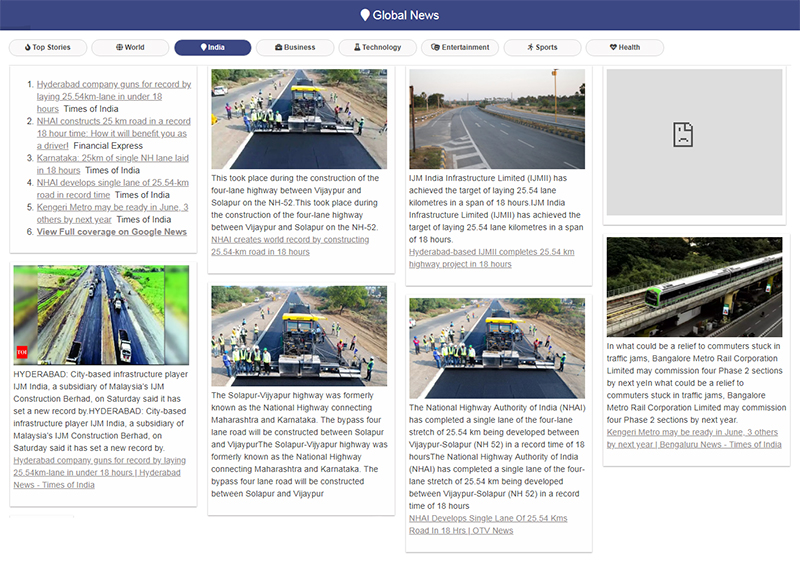Click the empty highway photo thumbnail

coord(497,119)
